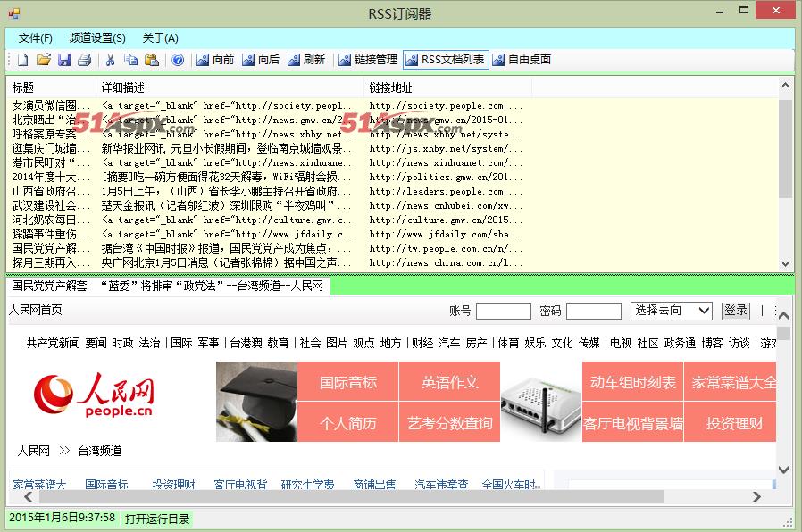The height and width of the screenshot is (532, 802).
Task: Select the 2014年度十大 row
Action: (267, 178)
